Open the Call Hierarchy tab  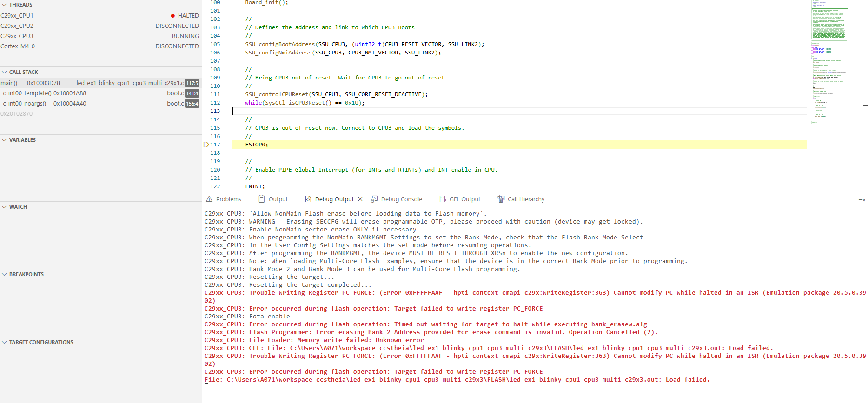521,199
